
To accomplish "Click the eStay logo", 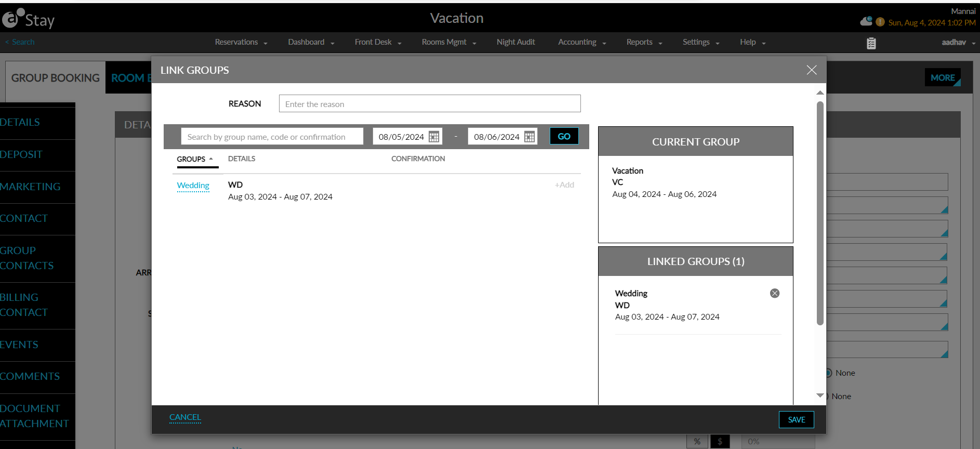I will (29, 19).
